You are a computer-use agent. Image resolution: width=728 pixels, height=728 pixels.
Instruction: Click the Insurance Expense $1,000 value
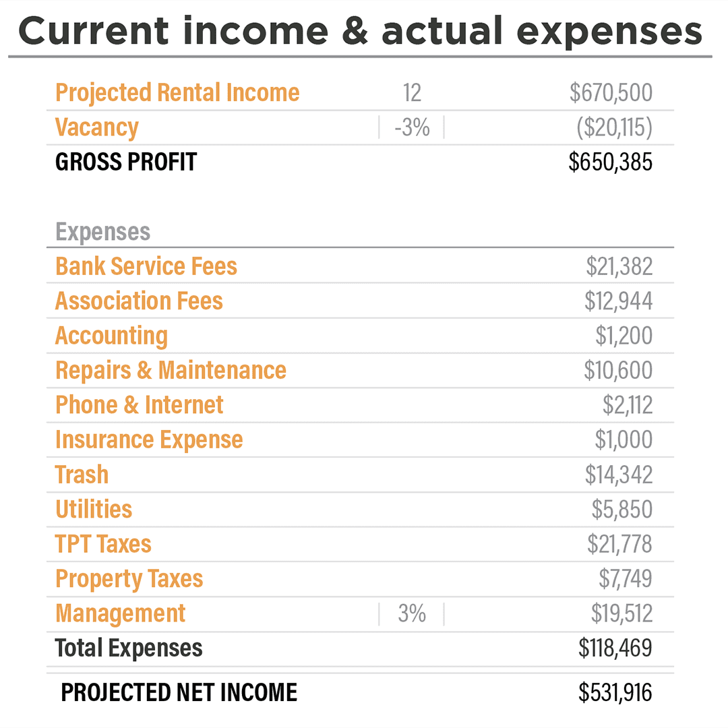coord(624,439)
